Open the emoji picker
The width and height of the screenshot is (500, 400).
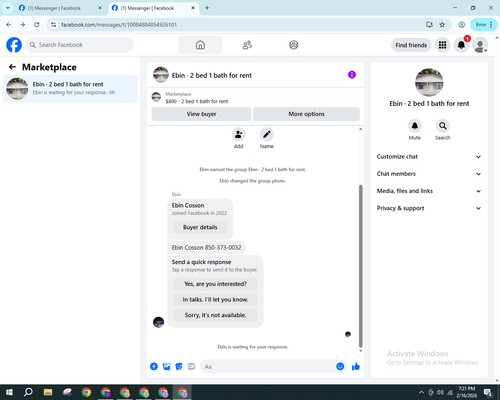pos(340,366)
